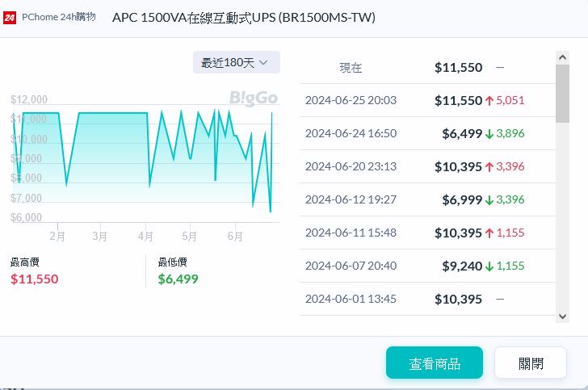Click the product title APC 1500VA UPS
Image resolution: width=588 pixels, height=390 pixels.
point(243,18)
